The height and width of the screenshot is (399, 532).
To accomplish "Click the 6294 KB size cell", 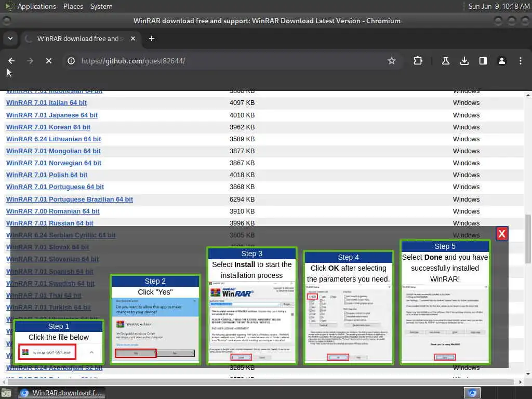I will 242,199.
